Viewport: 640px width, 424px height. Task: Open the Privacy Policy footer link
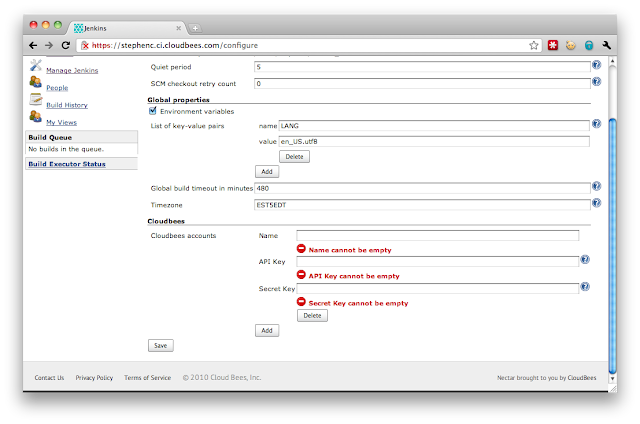click(x=94, y=378)
